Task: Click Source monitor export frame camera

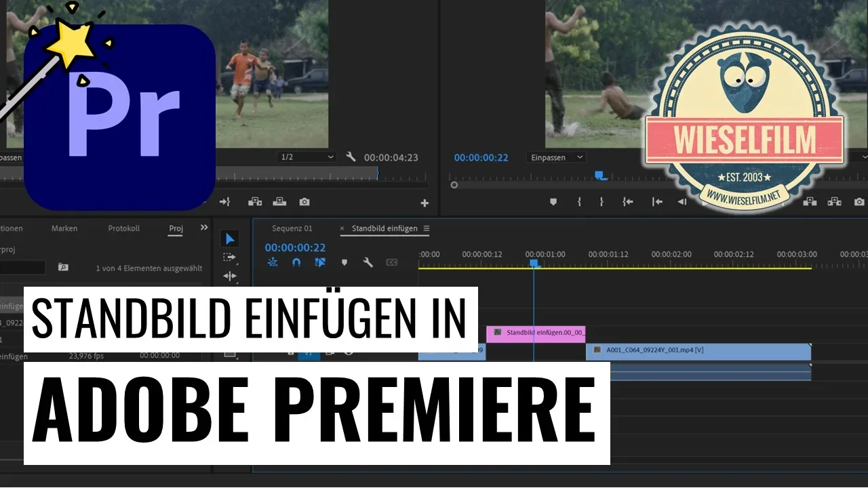Action: point(304,202)
